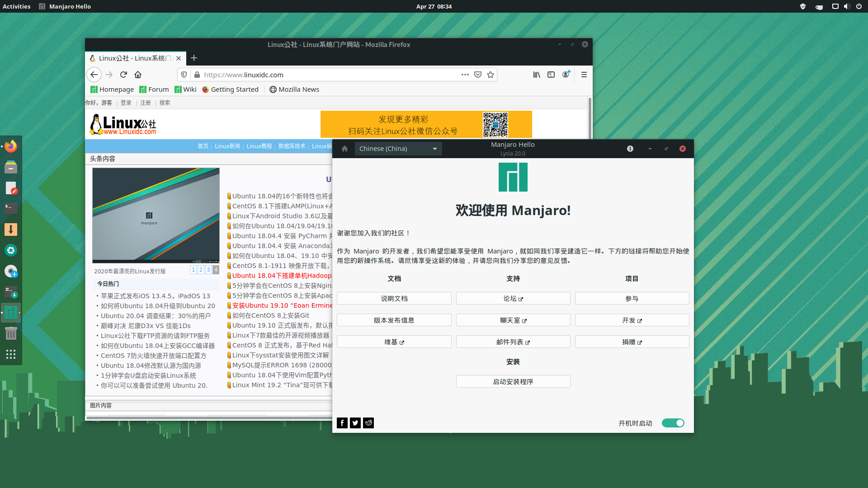The image size is (868, 488).
Task: Open the Manjaro Hello dock icon
Action: 11,313
